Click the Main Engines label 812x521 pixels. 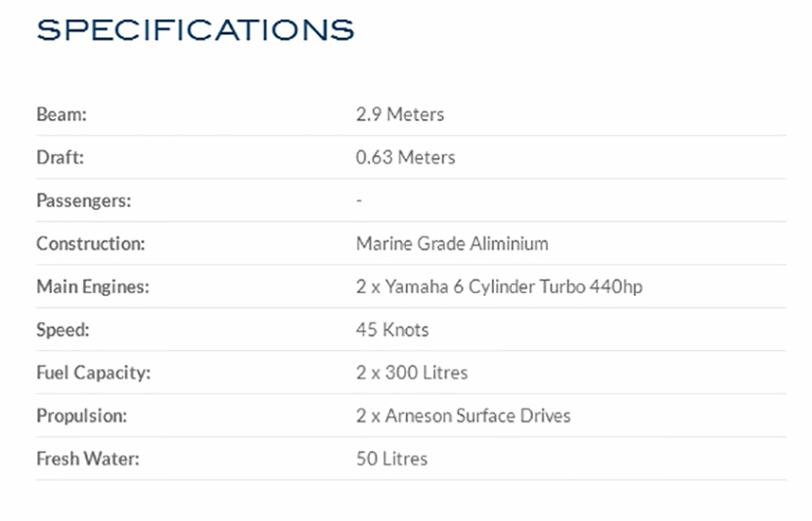point(92,286)
